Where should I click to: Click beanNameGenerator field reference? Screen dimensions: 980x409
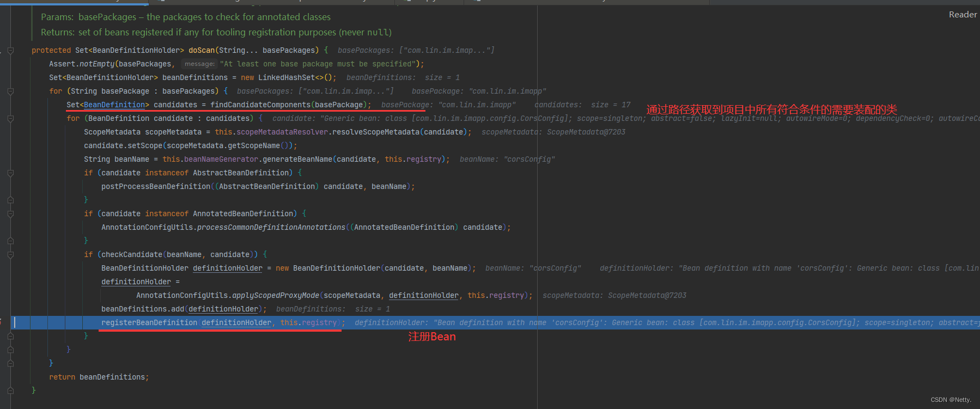tap(221, 159)
